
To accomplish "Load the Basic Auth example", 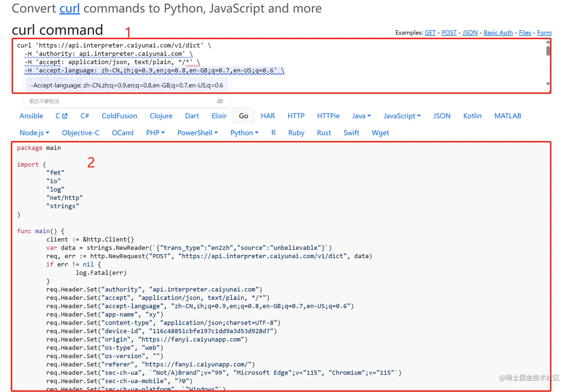I will tap(498, 33).
